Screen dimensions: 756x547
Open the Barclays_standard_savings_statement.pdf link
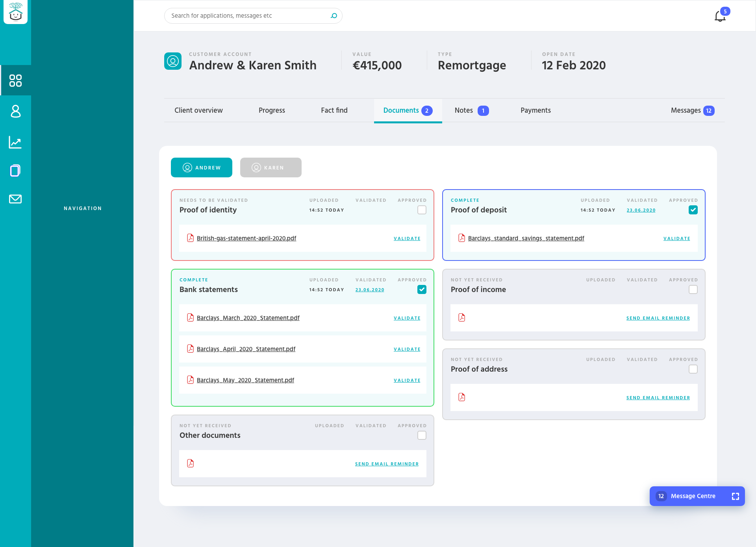coord(526,238)
